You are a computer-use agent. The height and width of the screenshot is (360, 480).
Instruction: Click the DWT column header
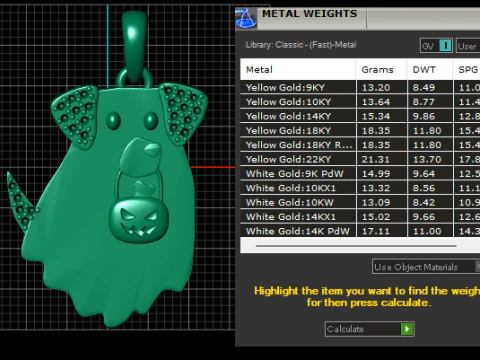click(430, 69)
